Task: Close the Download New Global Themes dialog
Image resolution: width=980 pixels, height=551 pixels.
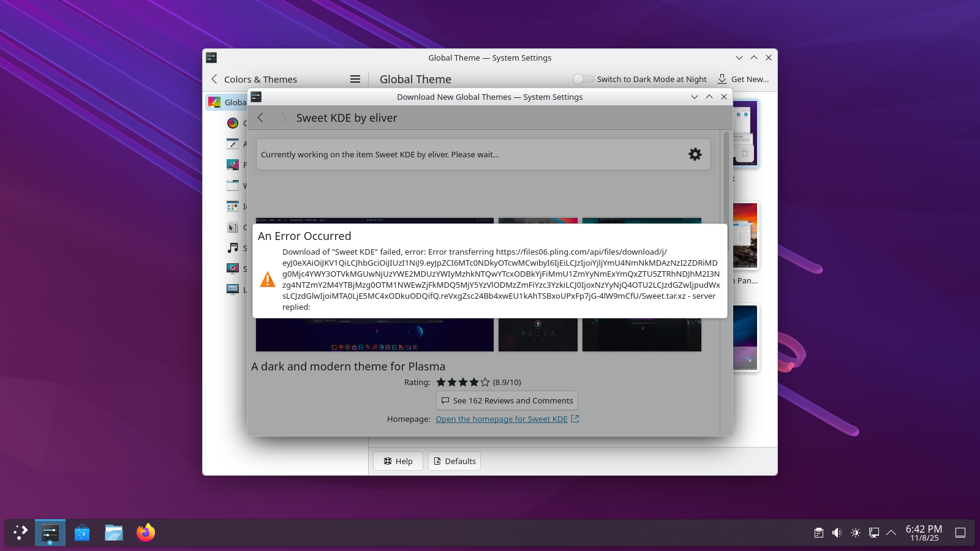Action: [x=724, y=97]
